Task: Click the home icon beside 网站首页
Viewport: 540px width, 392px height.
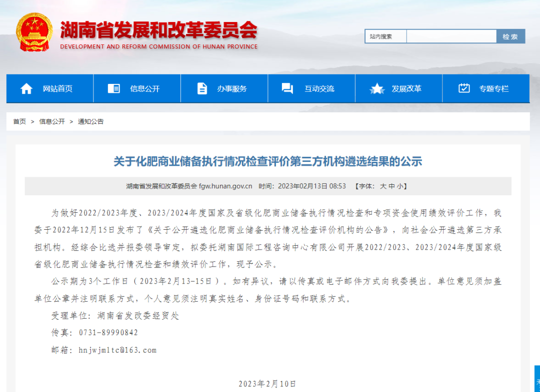Action: (x=26, y=88)
